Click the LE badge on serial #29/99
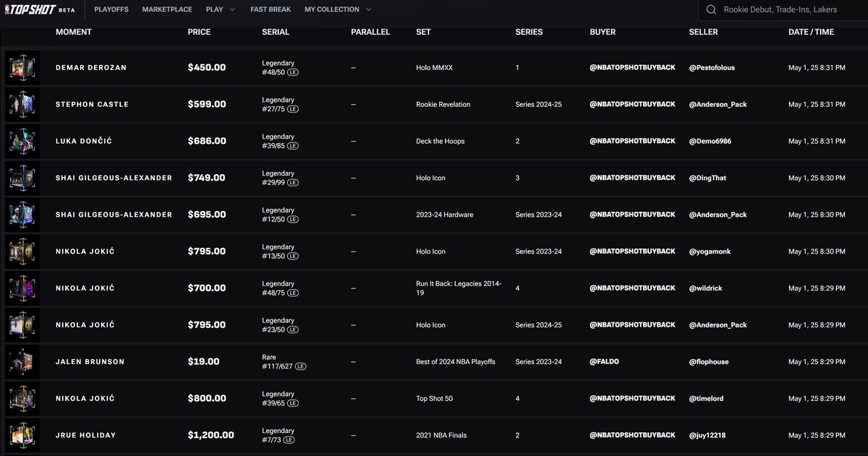 (293, 183)
